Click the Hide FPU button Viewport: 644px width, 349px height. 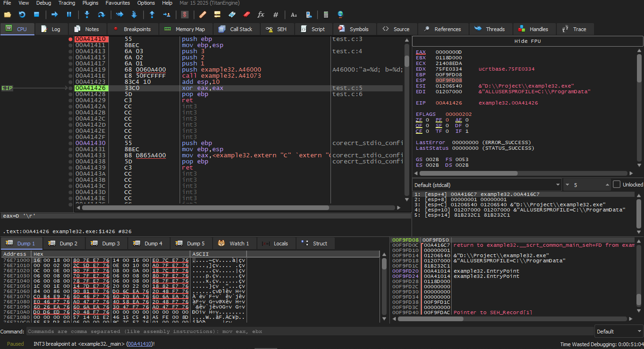(527, 41)
